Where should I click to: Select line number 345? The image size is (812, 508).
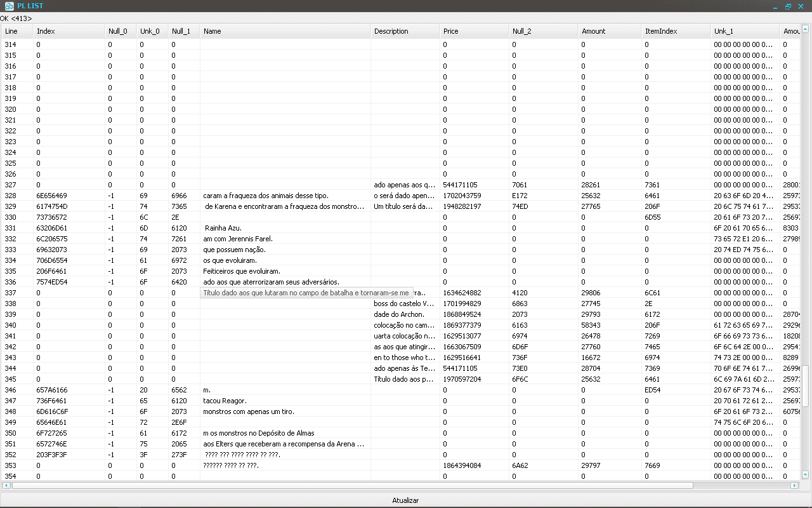pyautogui.click(x=17, y=379)
